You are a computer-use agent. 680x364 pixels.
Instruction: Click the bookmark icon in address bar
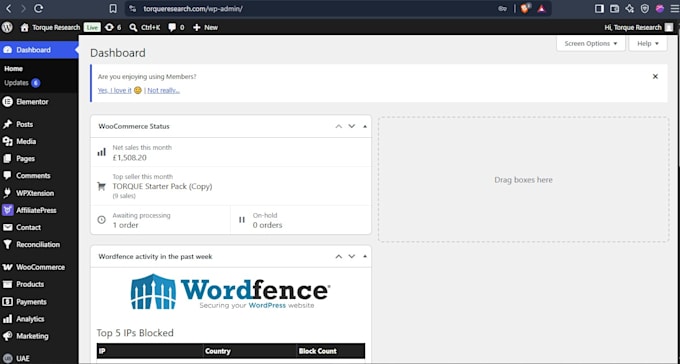tap(113, 8)
